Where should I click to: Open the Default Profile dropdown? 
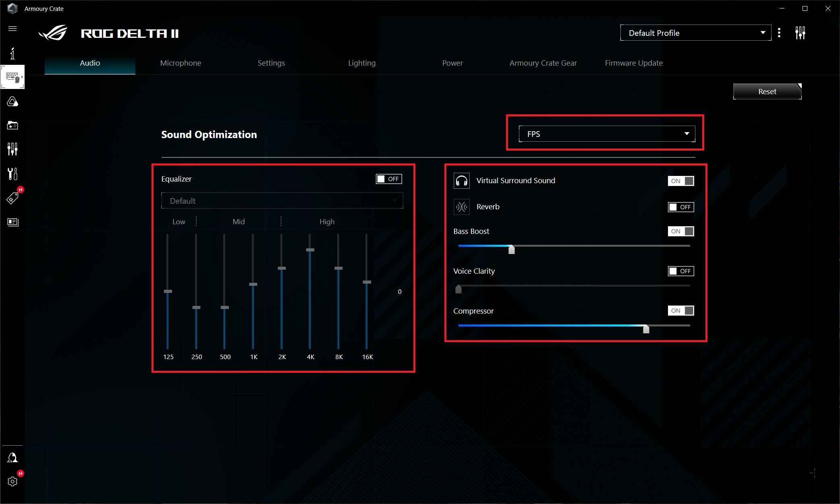tap(696, 33)
